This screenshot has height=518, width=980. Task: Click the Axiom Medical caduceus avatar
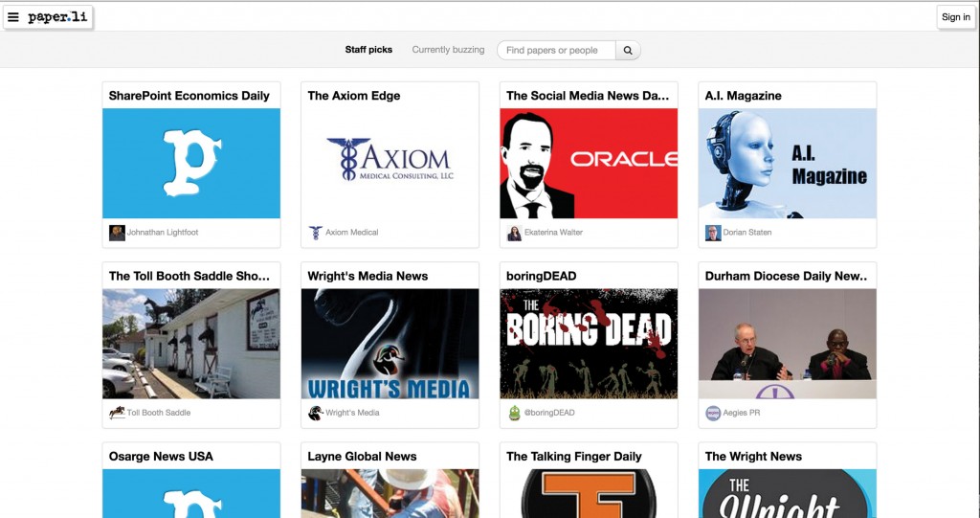point(316,233)
